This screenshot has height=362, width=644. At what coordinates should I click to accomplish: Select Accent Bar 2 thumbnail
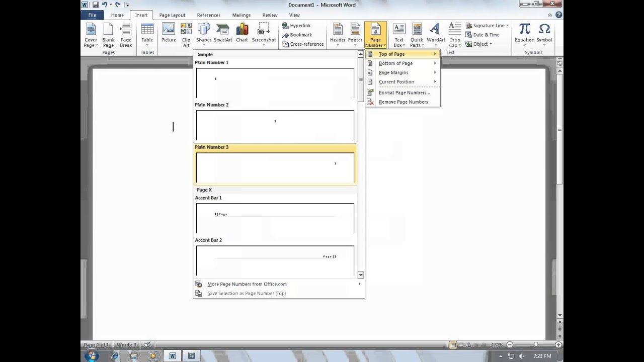pos(275,260)
